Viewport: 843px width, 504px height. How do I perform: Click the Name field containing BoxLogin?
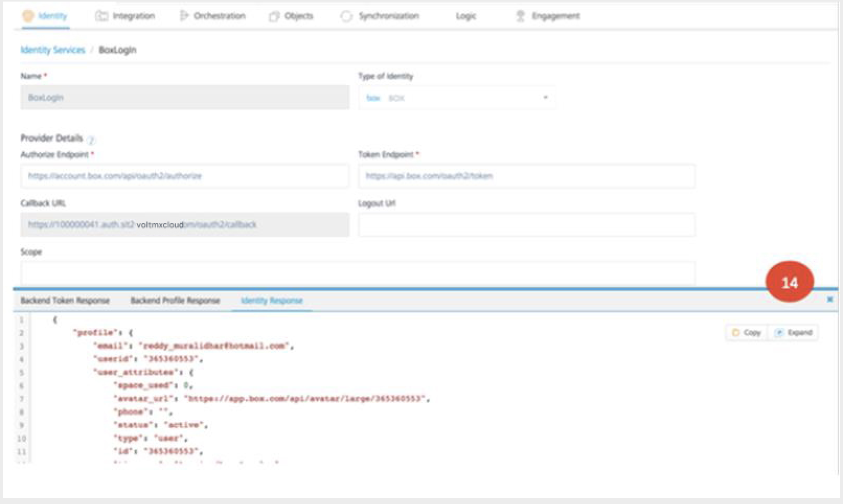pyautogui.click(x=185, y=97)
